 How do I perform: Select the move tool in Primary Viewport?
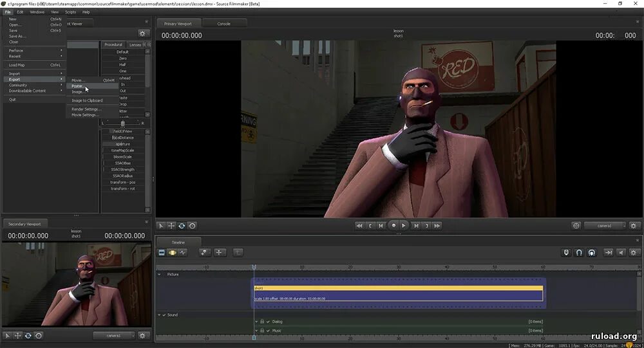point(171,226)
